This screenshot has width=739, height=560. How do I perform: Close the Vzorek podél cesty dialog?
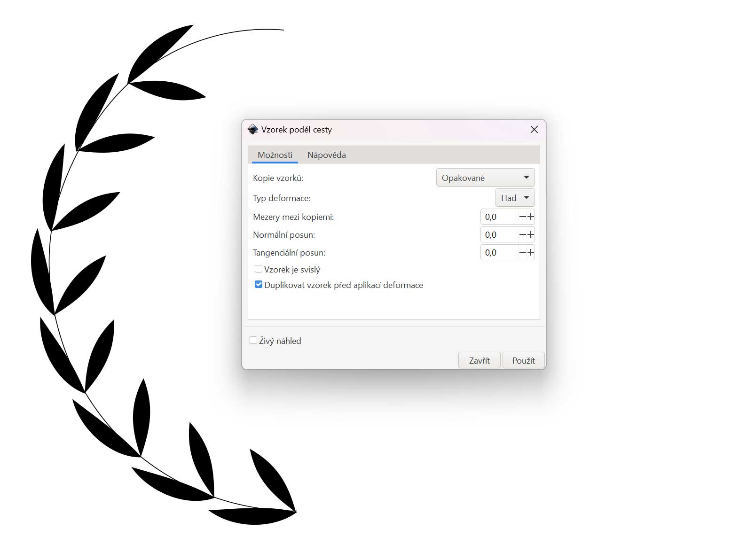(534, 130)
